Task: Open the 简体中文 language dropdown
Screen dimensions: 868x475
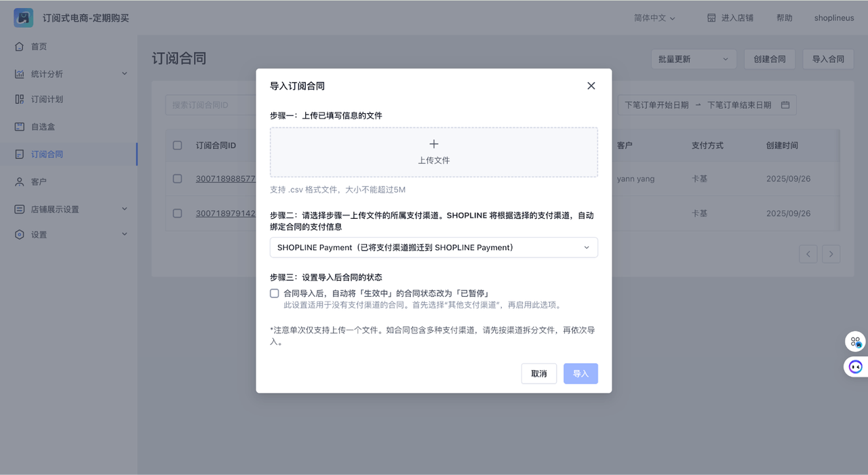Action: 654,18
